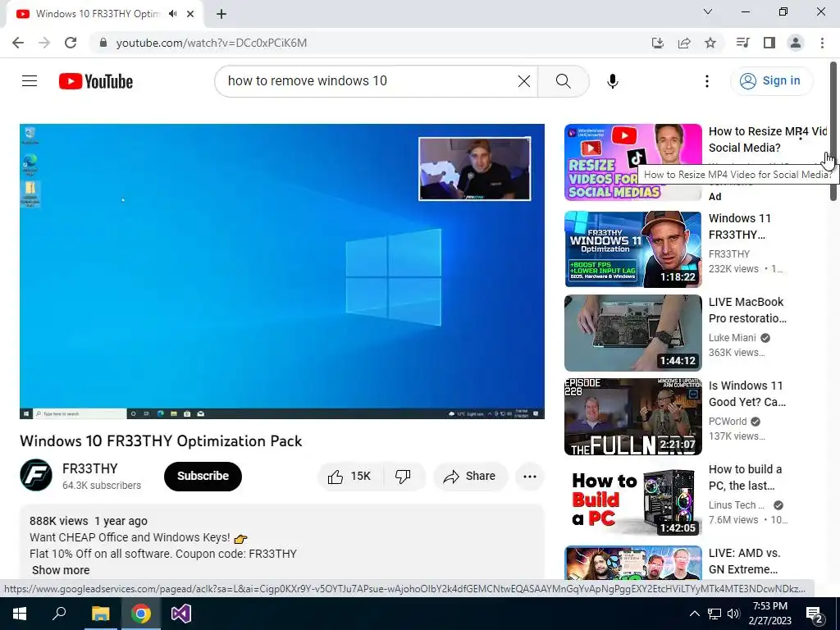840x630 pixels.
Task: Open LIVE MacBook Pro restoration title
Action: click(x=747, y=310)
